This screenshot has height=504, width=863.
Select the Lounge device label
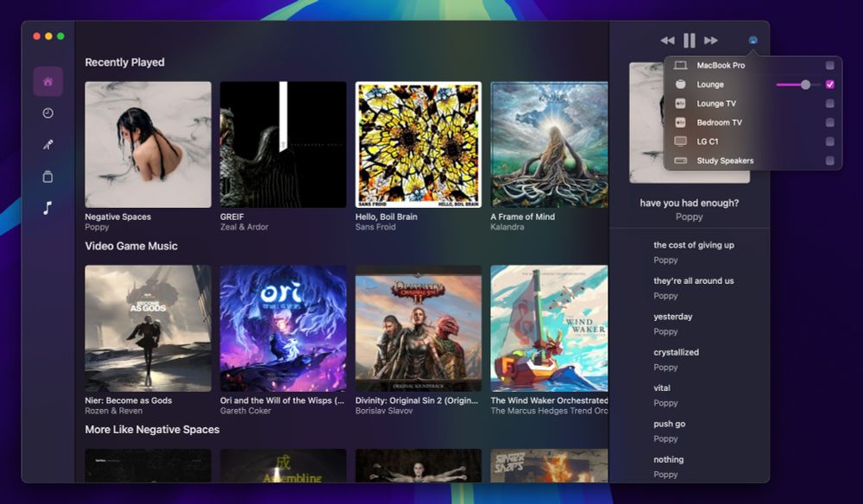point(710,85)
